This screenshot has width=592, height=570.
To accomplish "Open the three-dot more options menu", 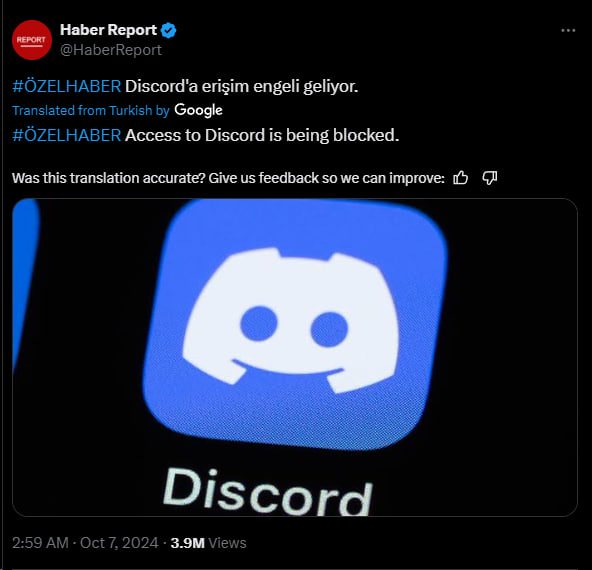I will click(x=568, y=30).
